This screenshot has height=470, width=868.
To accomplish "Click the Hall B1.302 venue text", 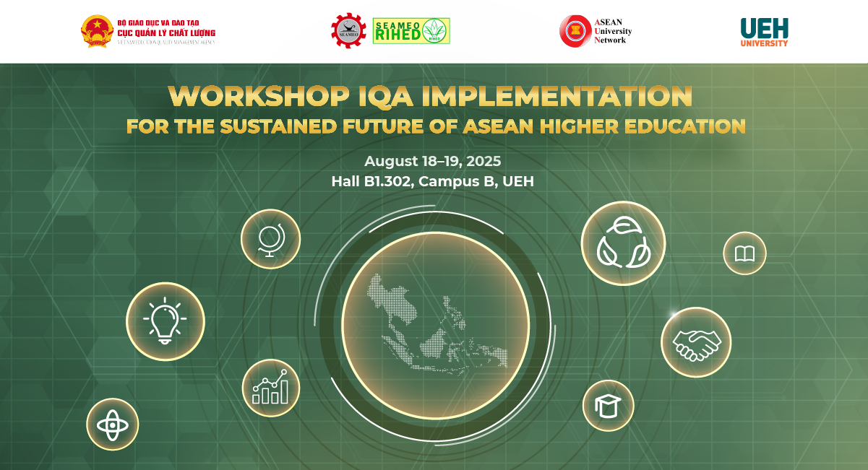I will pyautogui.click(x=432, y=181).
